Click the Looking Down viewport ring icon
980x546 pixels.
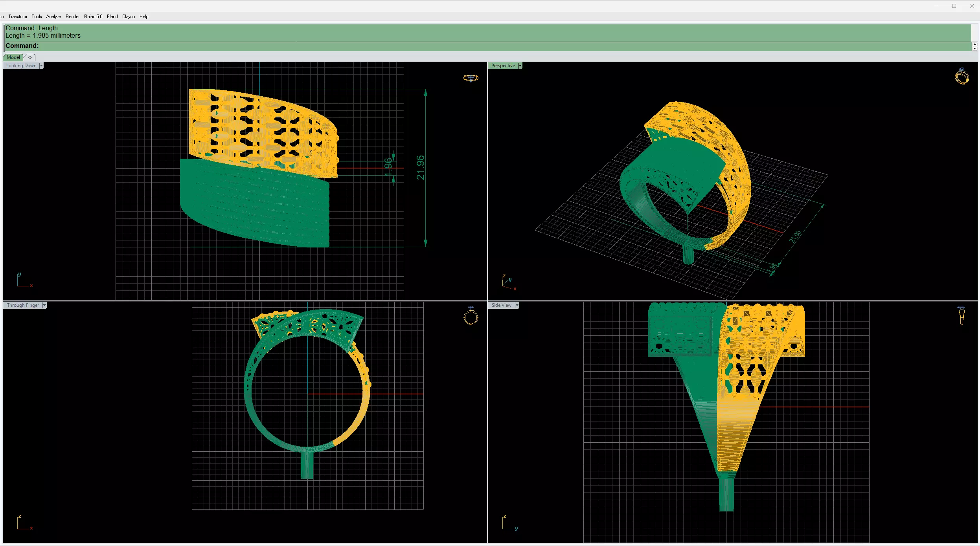point(471,78)
